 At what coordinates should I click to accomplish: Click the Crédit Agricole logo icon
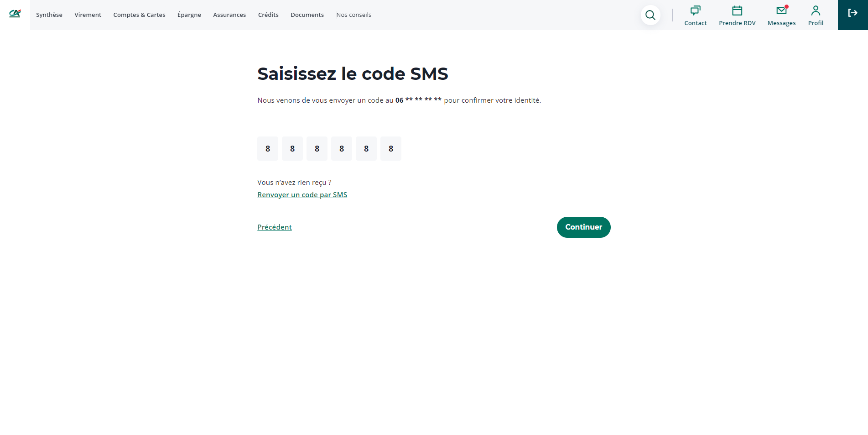(15, 14)
